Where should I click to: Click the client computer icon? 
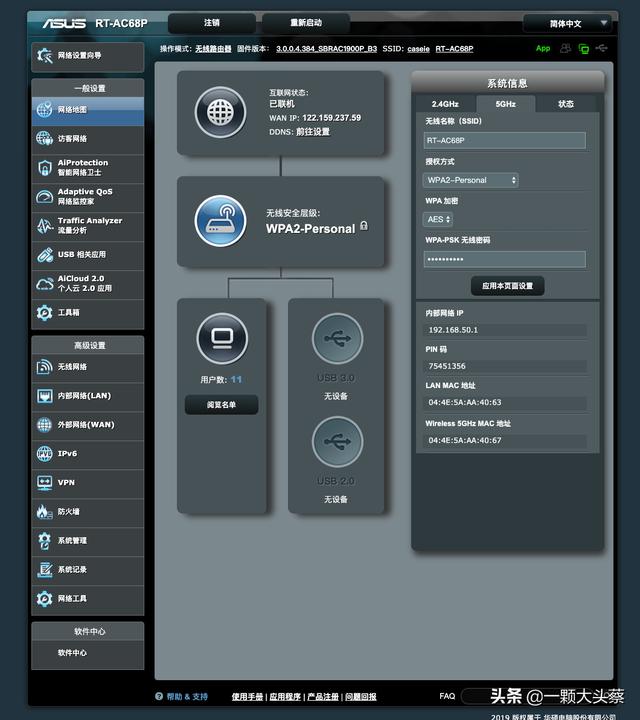(222, 339)
